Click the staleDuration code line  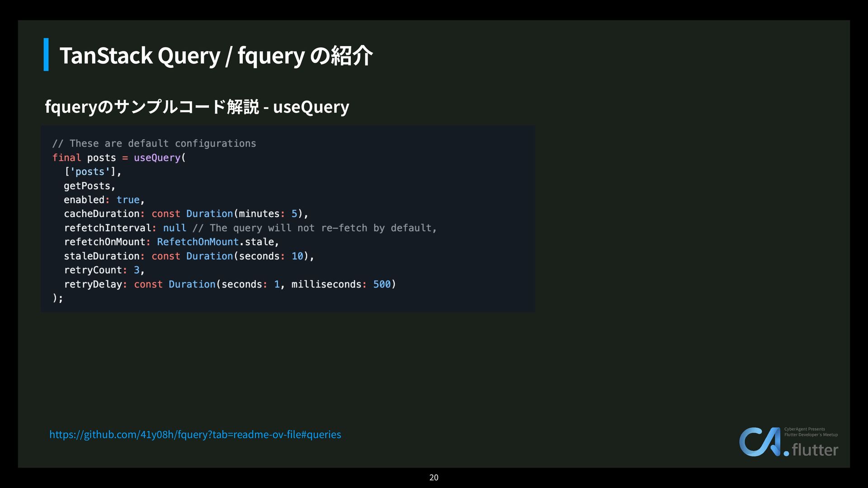pos(189,256)
